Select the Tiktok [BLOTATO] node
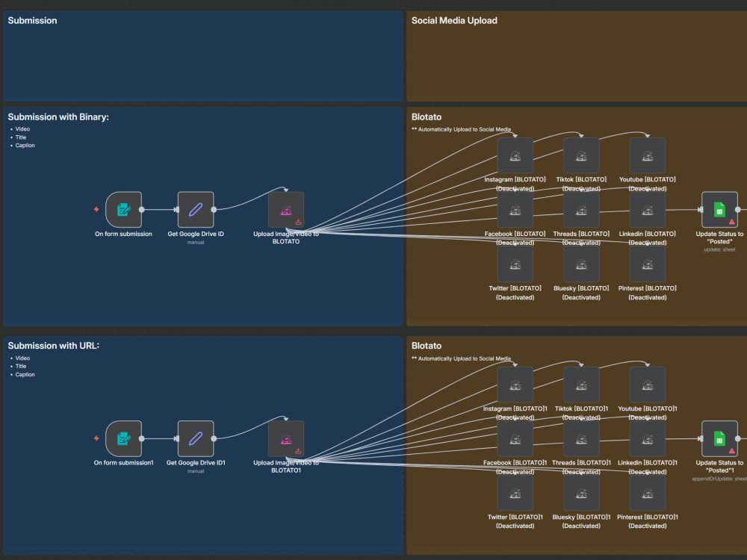This screenshot has width=747, height=560. pos(581,156)
